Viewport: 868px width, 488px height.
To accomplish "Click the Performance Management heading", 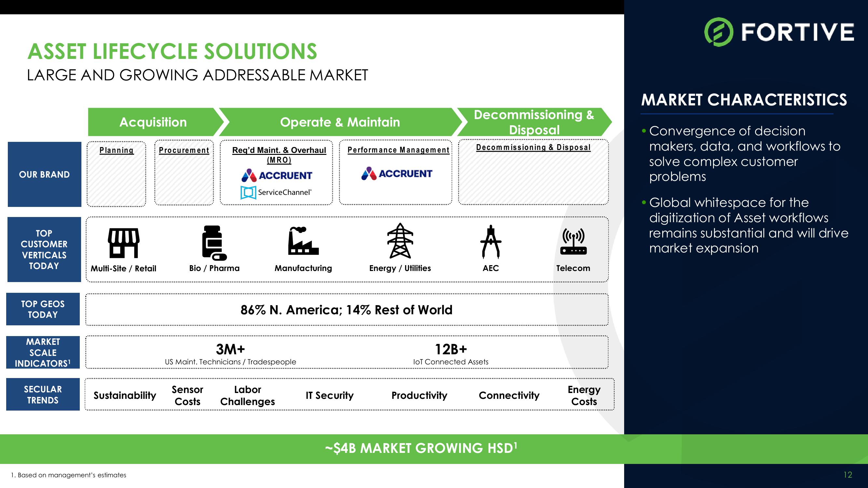I will pos(398,150).
